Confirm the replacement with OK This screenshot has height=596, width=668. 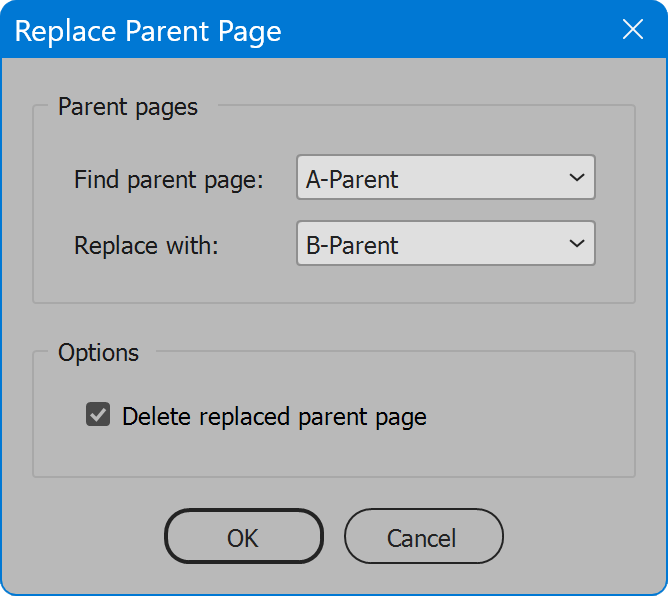[x=244, y=536]
